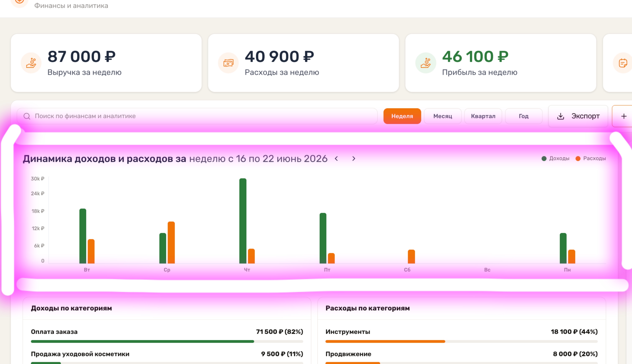632x364 pixels.
Task: Click the Инструменты expense progress bar
Action: (x=461, y=341)
